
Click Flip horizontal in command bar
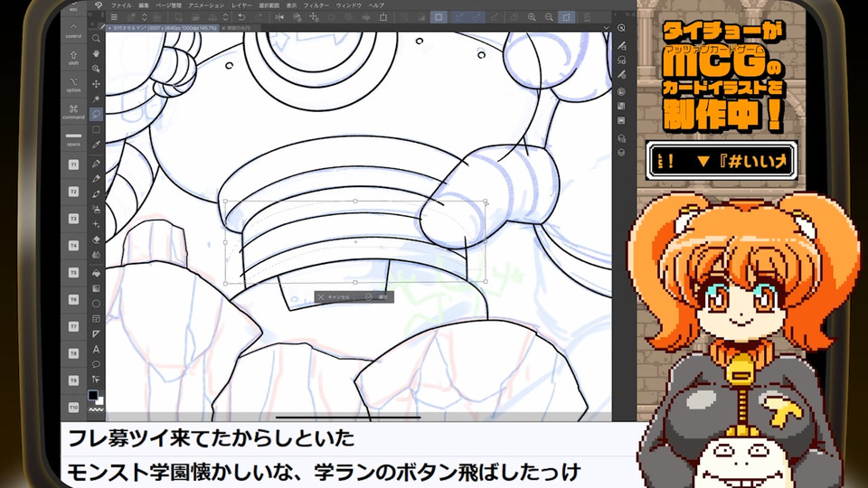coord(279,17)
